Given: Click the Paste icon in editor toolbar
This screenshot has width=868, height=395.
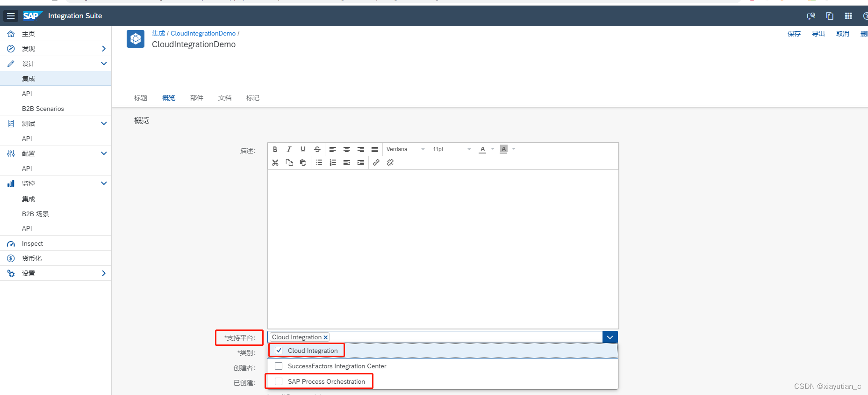Looking at the screenshot, I should pyautogui.click(x=303, y=162).
